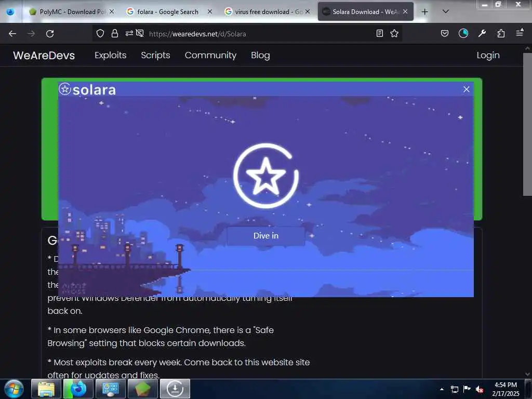Screen dimensions: 532x399
Task: Select the Solara Download - WeAreDevs tab
Action: (365, 12)
